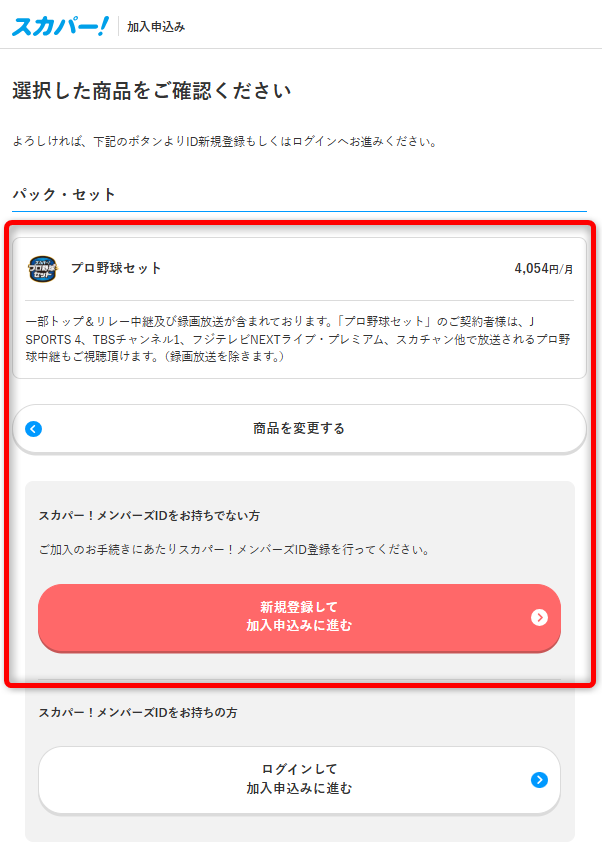Viewport: 602px width, 850px height.
Task: Click the プロ野球セット product badge icon
Action: point(42,269)
